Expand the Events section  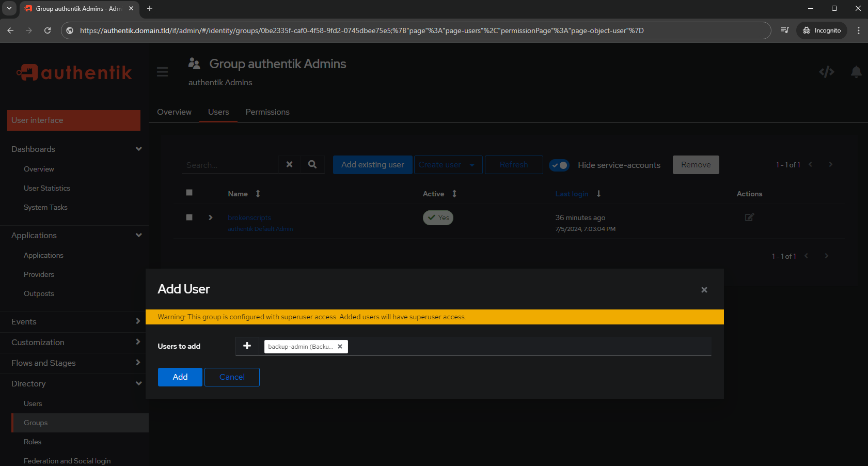pos(138,321)
